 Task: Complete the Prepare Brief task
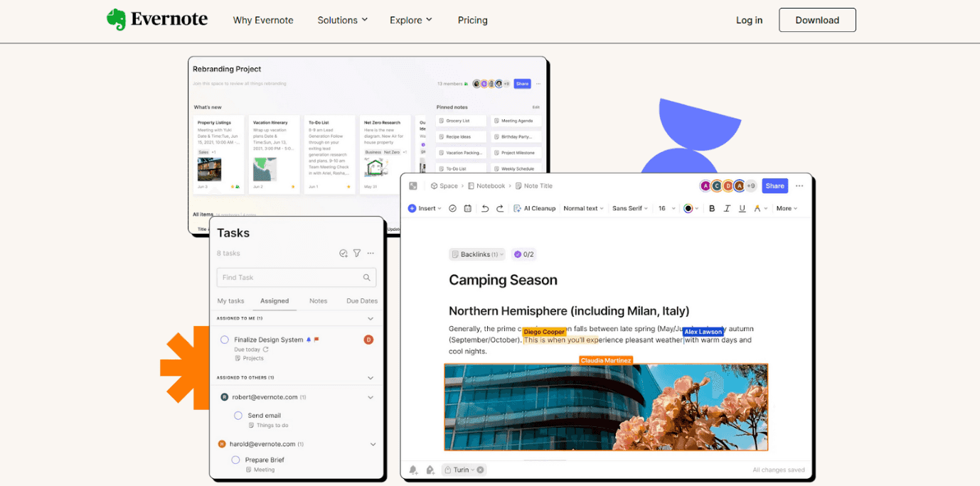tap(235, 460)
